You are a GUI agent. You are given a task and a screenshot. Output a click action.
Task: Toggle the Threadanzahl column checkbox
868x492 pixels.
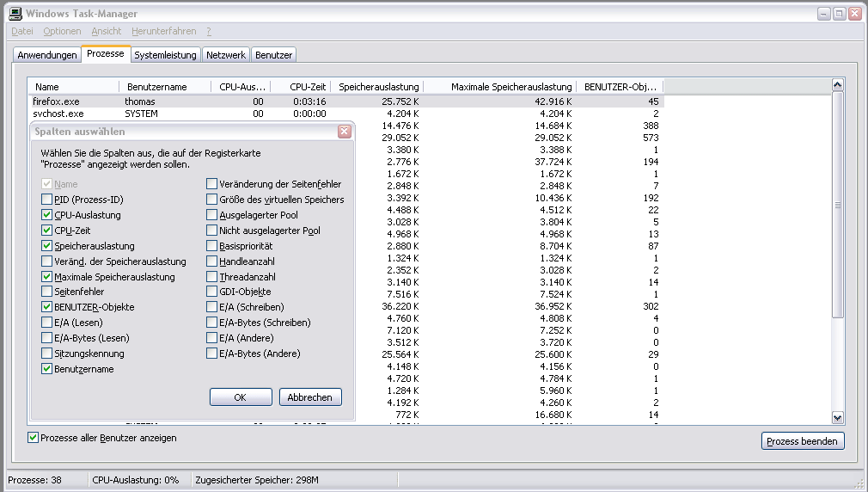coord(211,277)
